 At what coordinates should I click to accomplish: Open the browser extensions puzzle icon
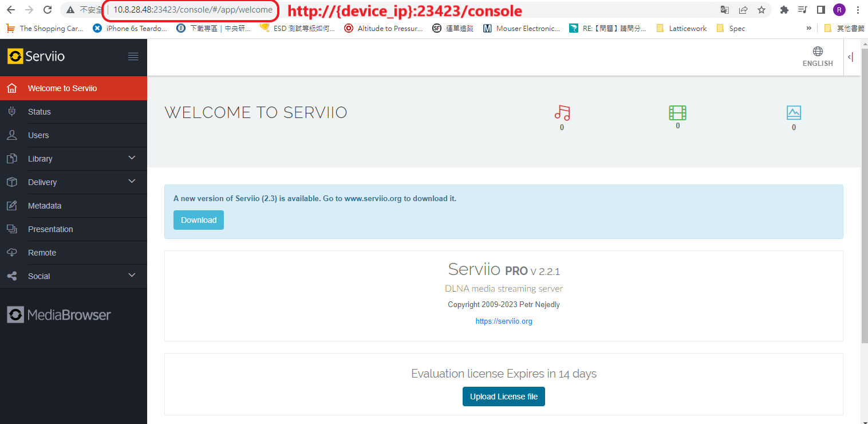[x=784, y=10]
